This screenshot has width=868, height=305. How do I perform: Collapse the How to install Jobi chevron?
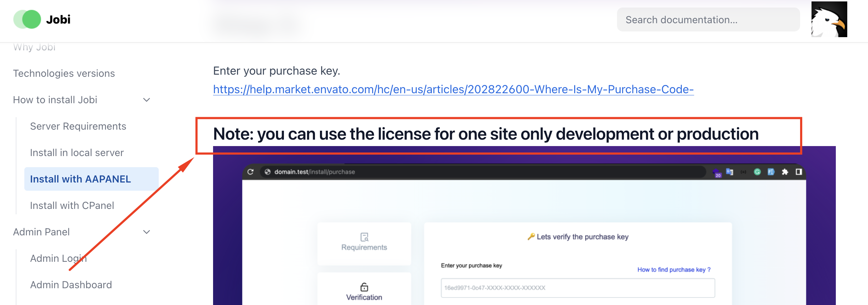coord(147,100)
